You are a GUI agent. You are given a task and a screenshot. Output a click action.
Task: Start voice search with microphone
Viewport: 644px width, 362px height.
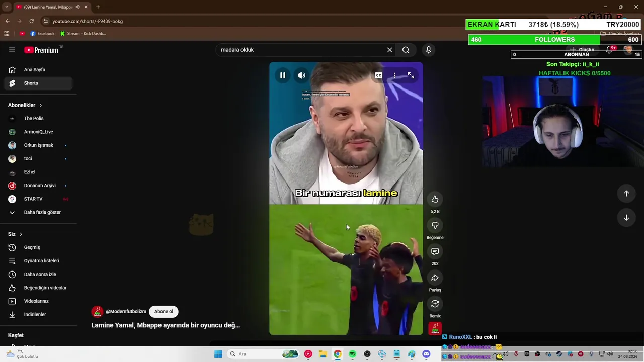(429, 50)
